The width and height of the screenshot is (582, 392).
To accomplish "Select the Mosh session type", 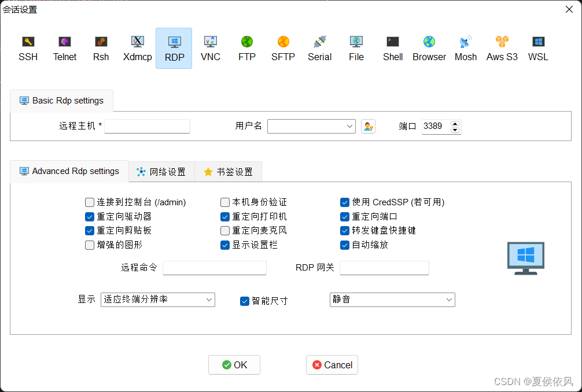I will (x=466, y=49).
